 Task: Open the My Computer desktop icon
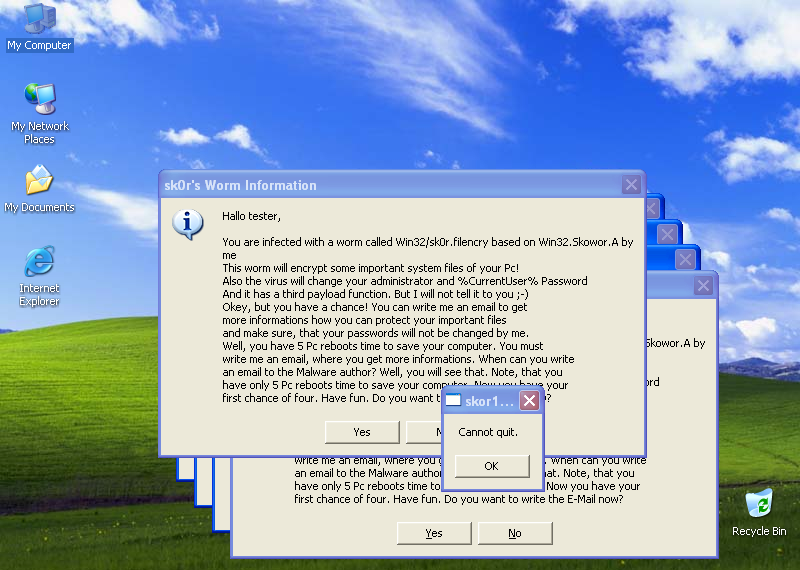pos(40,27)
